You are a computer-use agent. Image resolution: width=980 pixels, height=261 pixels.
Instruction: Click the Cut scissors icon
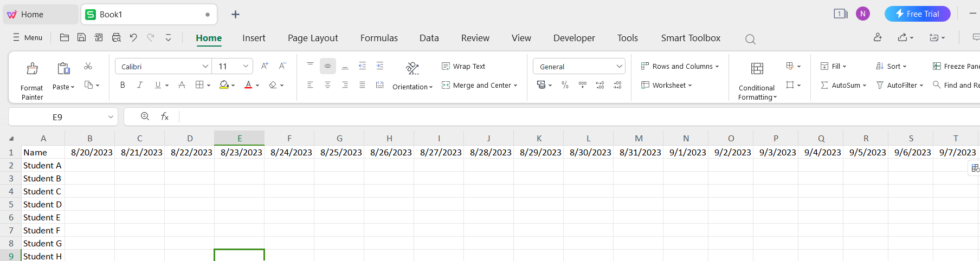tap(88, 66)
